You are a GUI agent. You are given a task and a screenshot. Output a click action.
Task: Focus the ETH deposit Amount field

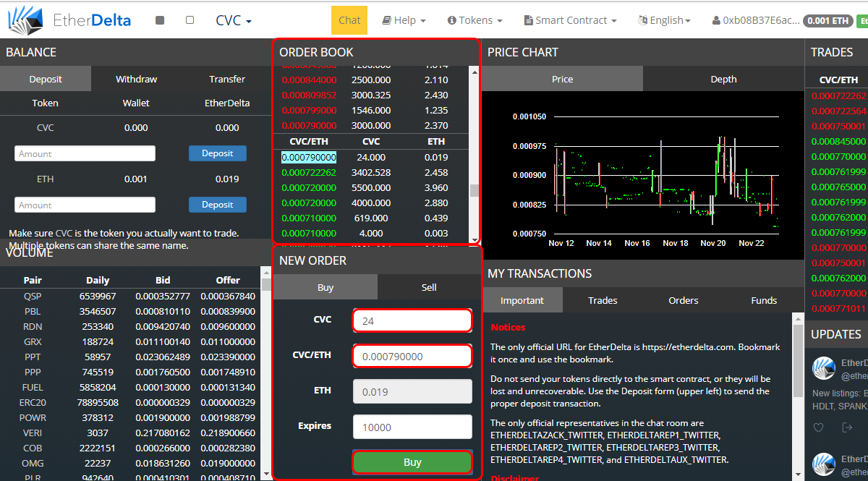tap(85, 205)
